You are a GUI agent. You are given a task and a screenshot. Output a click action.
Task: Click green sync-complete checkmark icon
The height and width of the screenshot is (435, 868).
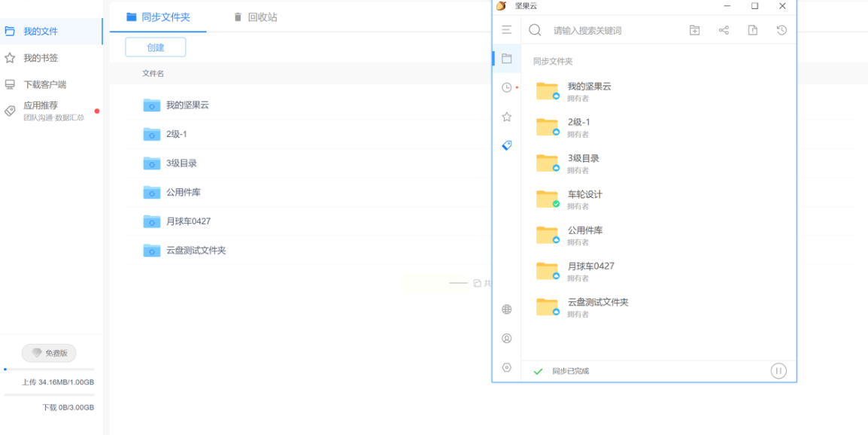(x=538, y=371)
